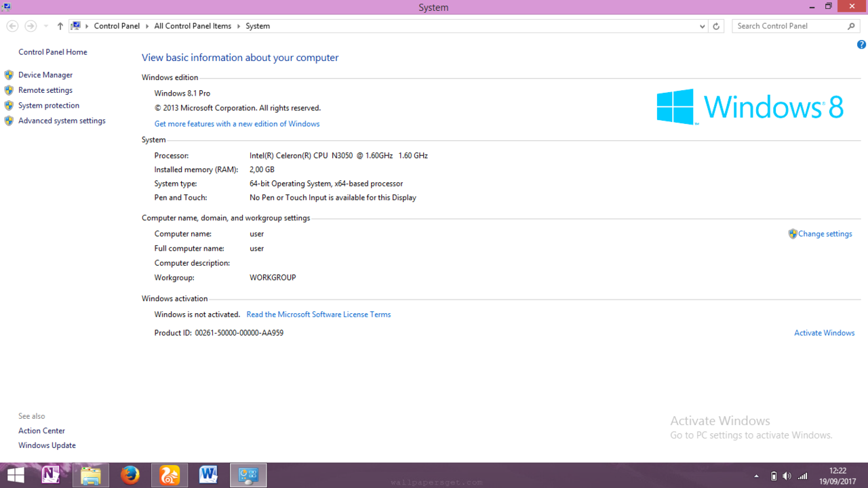Open the Start button
868x488 pixels.
point(16,475)
